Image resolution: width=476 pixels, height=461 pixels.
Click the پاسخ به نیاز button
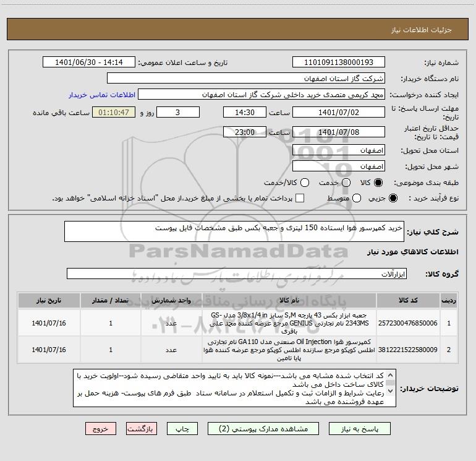pyautogui.click(x=360, y=428)
